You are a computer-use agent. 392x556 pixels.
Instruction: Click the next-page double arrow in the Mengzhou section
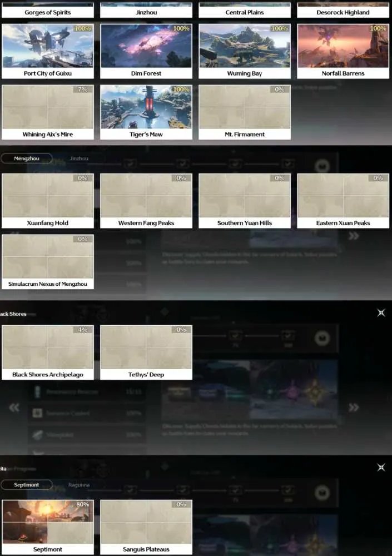point(353,236)
